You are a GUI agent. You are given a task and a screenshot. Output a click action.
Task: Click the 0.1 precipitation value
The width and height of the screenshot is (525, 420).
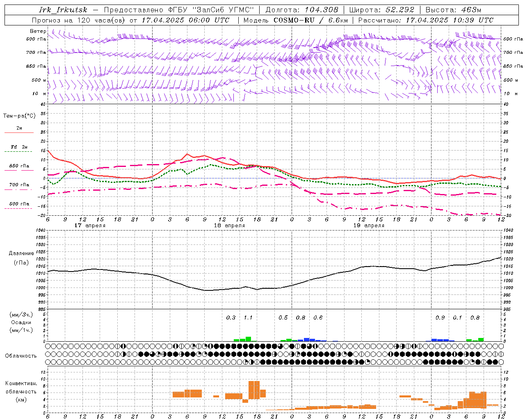[x=457, y=317]
